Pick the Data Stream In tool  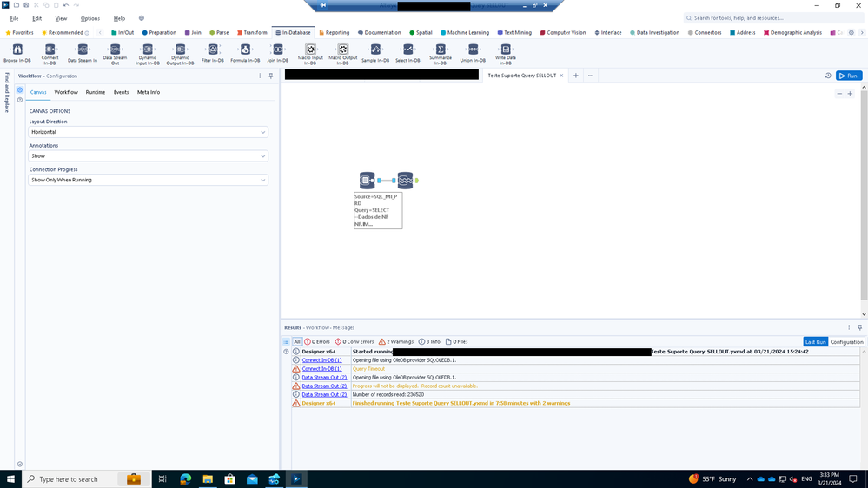[83, 54]
